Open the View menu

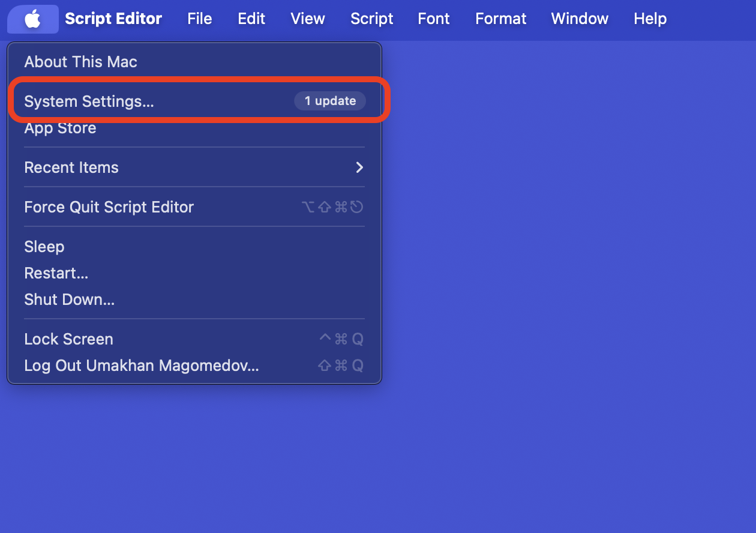click(x=308, y=19)
